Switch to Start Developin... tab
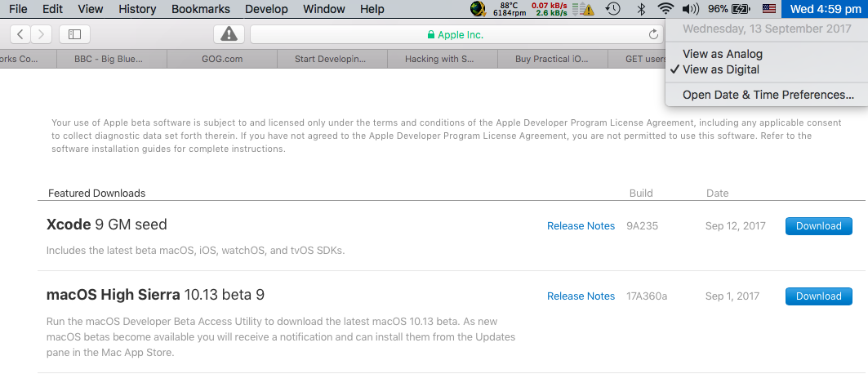 tap(332, 59)
